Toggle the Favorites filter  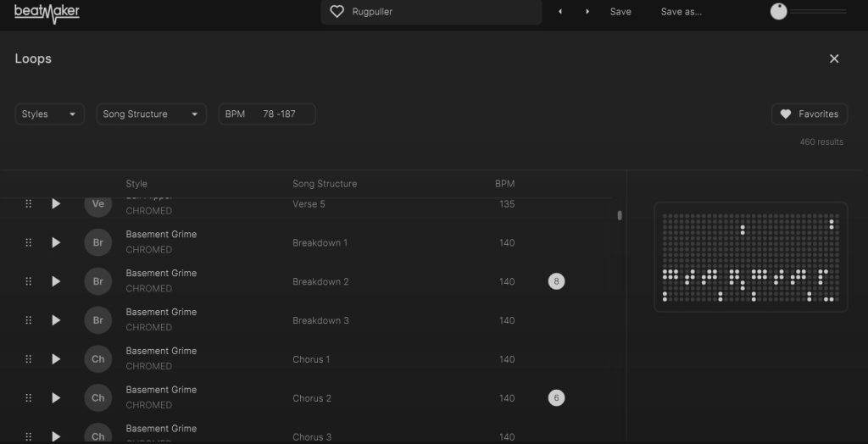[x=809, y=114]
